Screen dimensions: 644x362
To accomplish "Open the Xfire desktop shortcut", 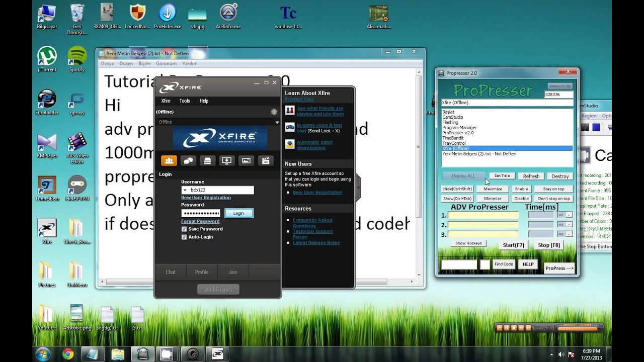I will point(47,231).
